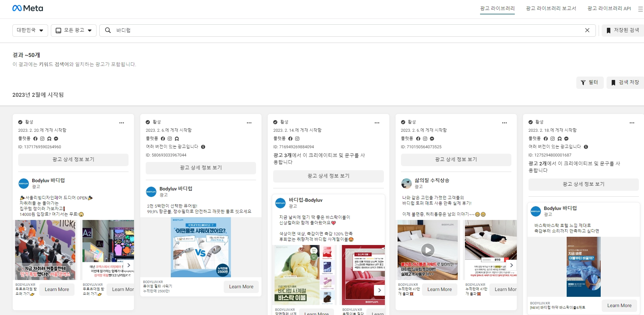Click Facebook platform icon on ad ID ending 4094

click(x=290, y=139)
